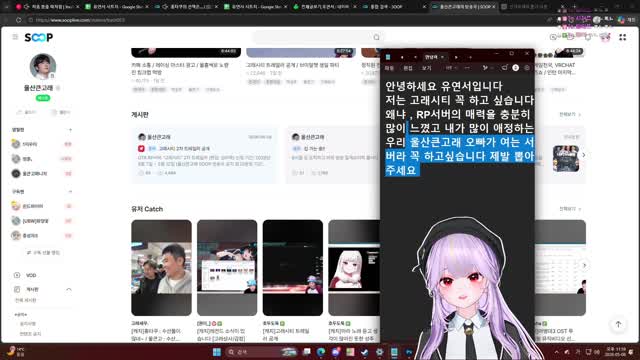Open 보기 menu in Notepad

tap(426, 68)
